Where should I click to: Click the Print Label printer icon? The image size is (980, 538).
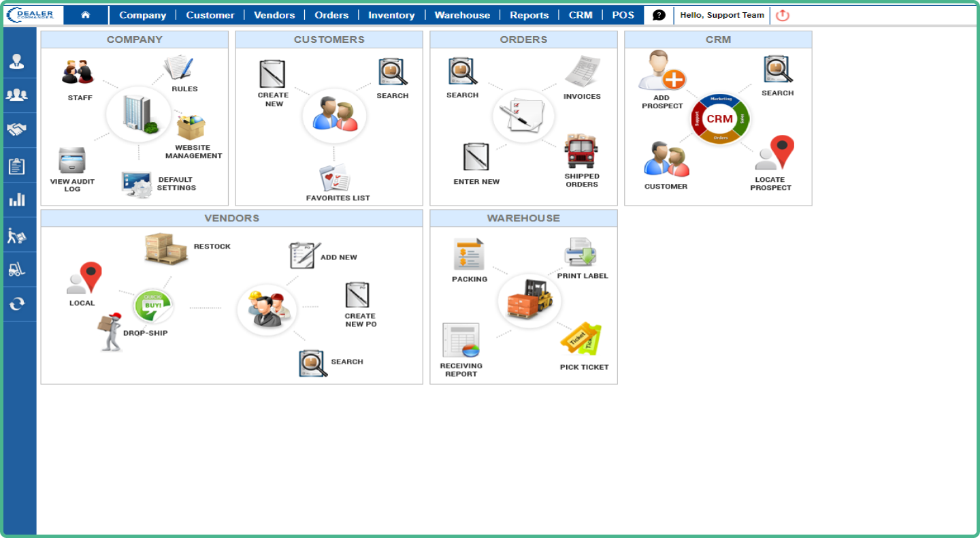point(580,253)
